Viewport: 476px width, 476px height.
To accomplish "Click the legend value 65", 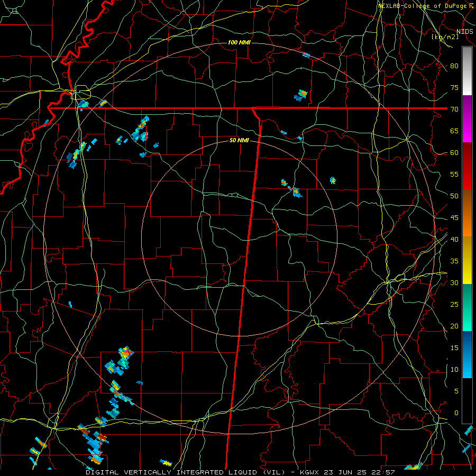I will point(454,131).
